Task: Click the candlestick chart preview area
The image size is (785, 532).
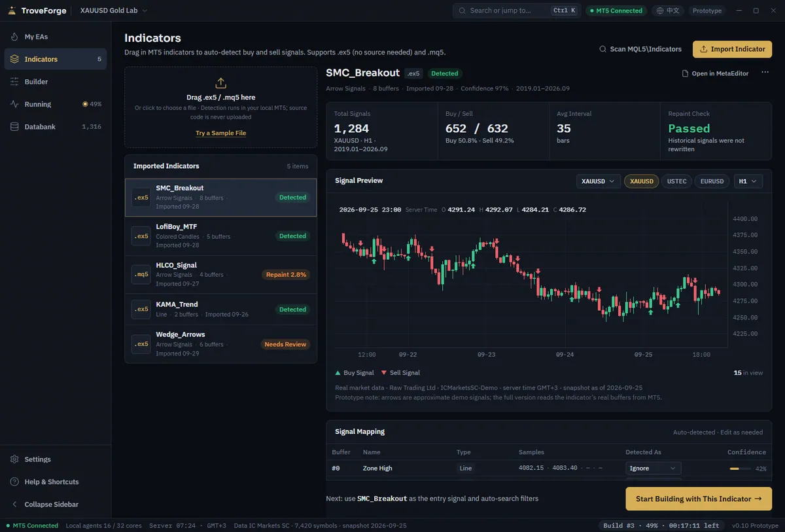Action: [x=530, y=275]
